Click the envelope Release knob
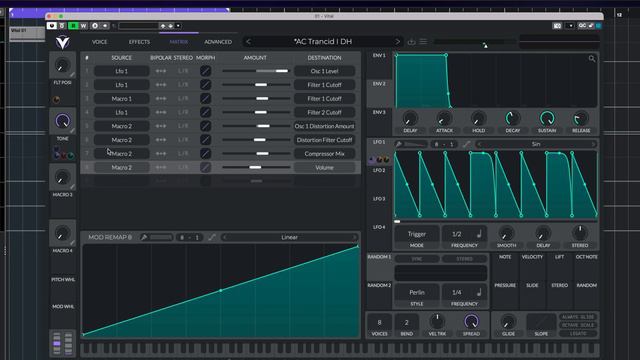Screen dimensions: 640x360 click(581, 119)
